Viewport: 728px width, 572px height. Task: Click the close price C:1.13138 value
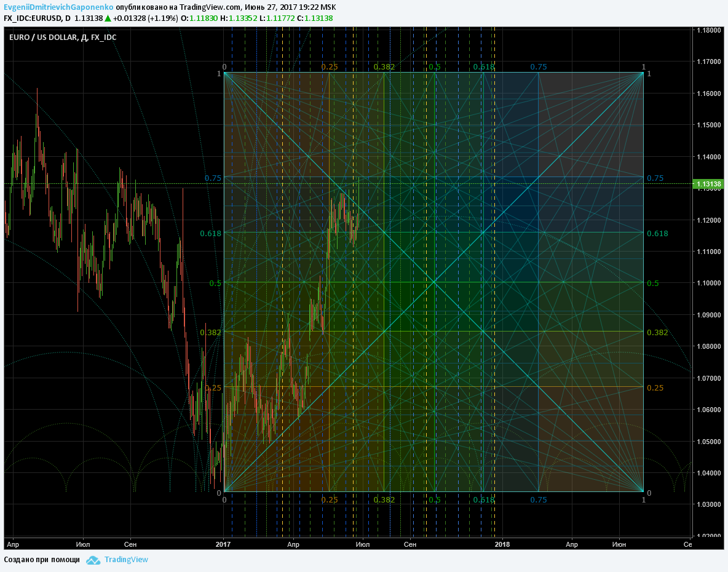[315, 18]
